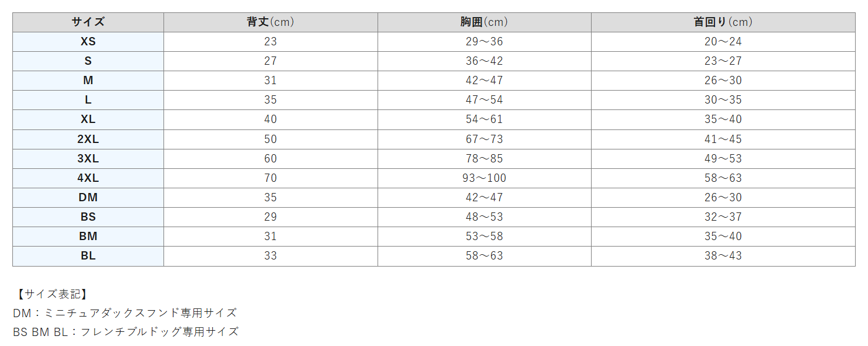Click the 胸囲(cm) column header
This screenshot has width=868, height=346.
pos(484,22)
